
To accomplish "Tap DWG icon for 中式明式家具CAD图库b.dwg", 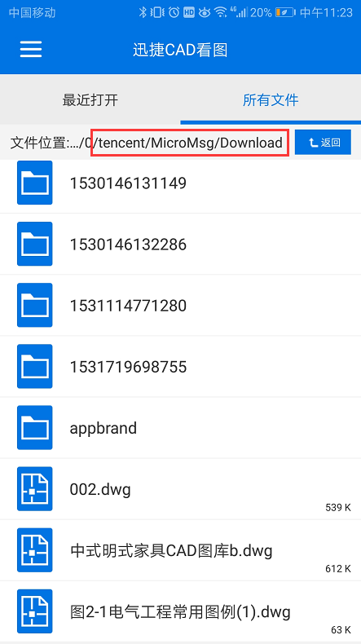I will click(34, 550).
